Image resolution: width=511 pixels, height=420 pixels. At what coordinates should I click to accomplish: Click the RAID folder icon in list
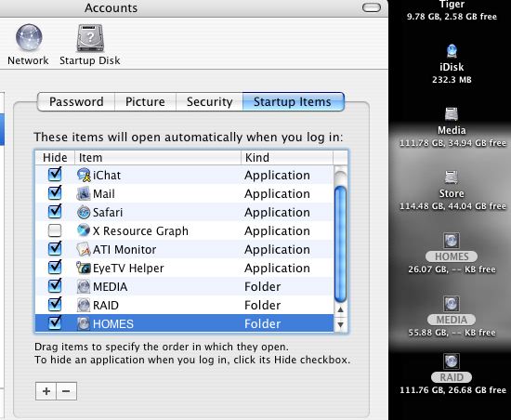click(x=84, y=305)
